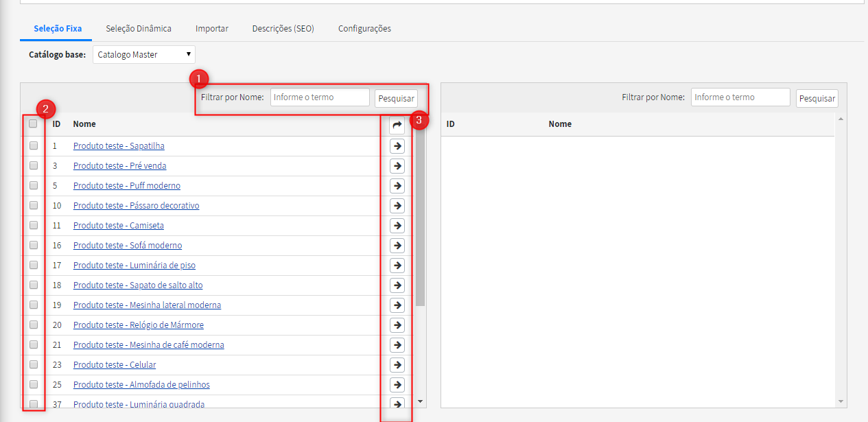Screen dimensions: 868x422
Task: Open Produto teste - Camiseta link
Action: click(119, 226)
